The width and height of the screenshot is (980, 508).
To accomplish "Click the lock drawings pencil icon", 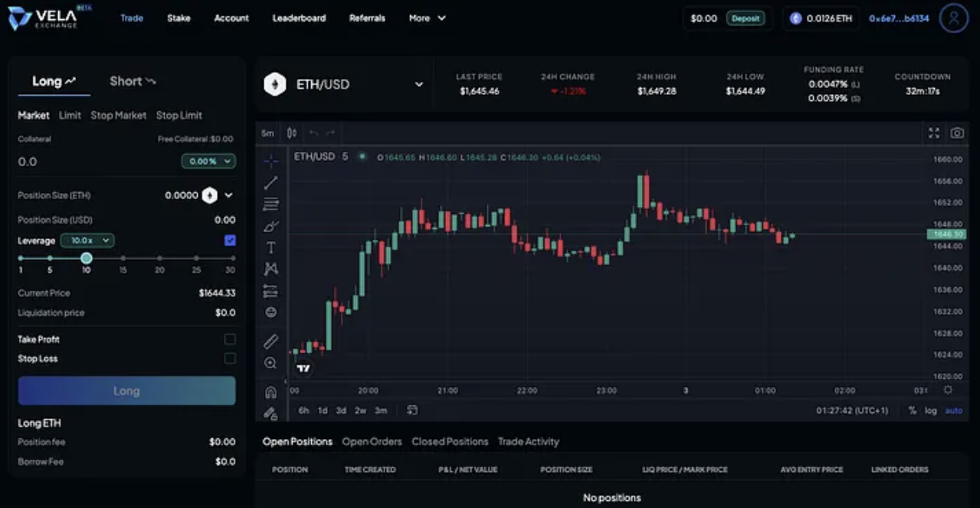I will pyautogui.click(x=270, y=413).
